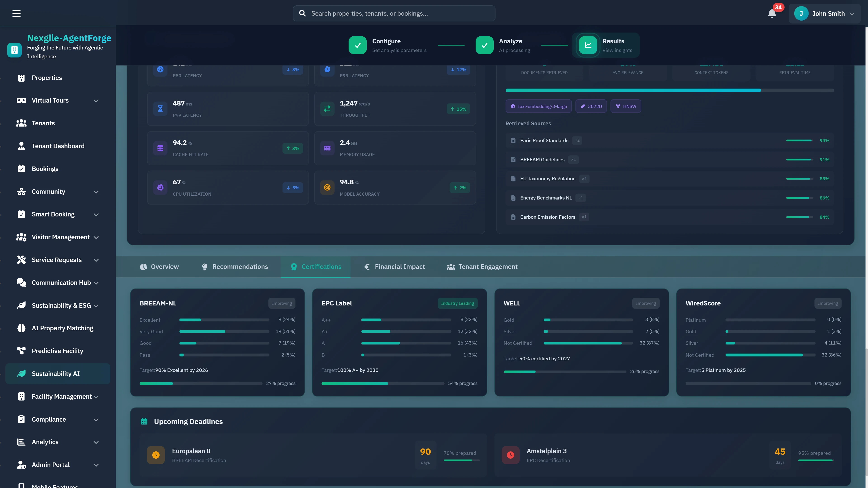Open the search magnifier icon

pos(302,13)
